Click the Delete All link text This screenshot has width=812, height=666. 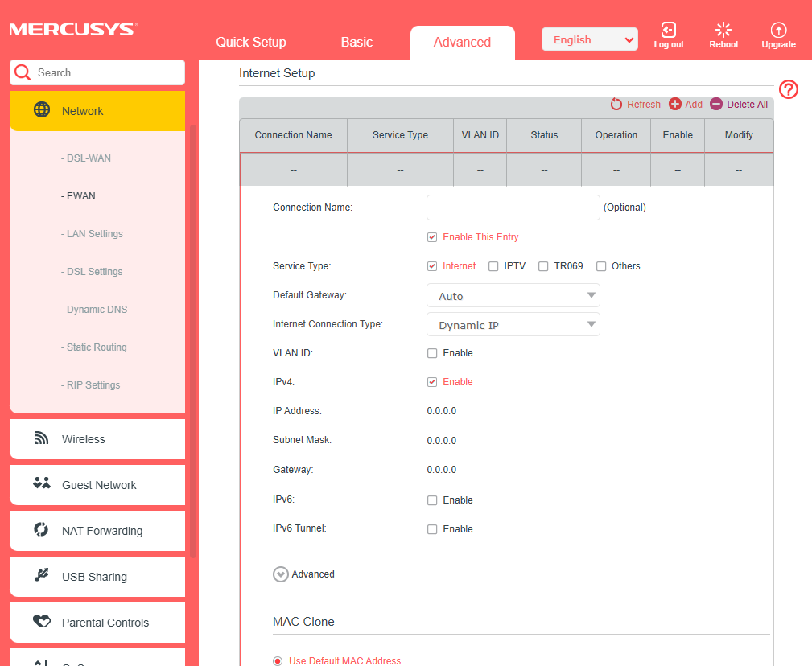pos(747,104)
